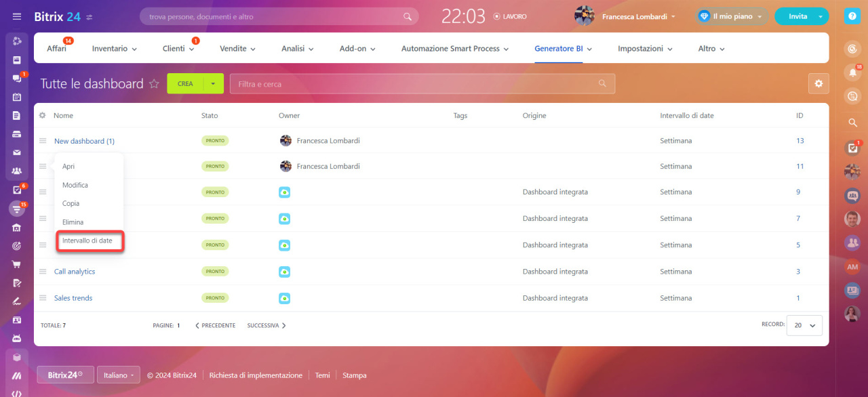The width and height of the screenshot is (868, 397).
Task: Expand the Generatore BI menu dropdown
Action: pyautogui.click(x=588, y=48)
